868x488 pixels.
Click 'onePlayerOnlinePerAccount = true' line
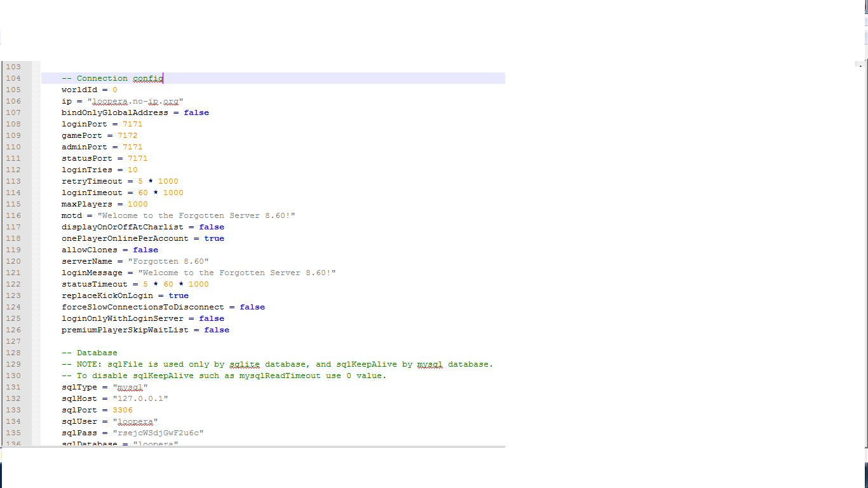coord(143,238)
